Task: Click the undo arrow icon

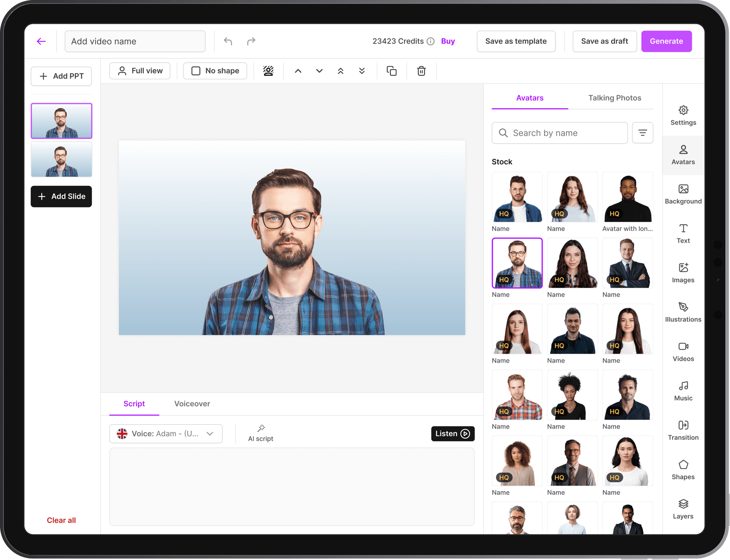Action: click(228, 41)
